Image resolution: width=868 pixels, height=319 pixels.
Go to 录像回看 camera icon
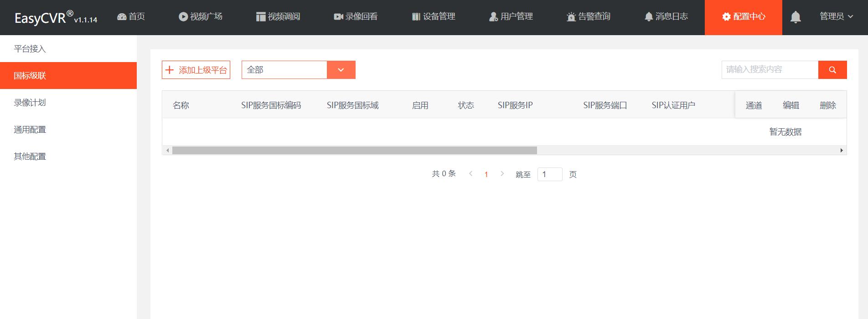pos(338,17)
